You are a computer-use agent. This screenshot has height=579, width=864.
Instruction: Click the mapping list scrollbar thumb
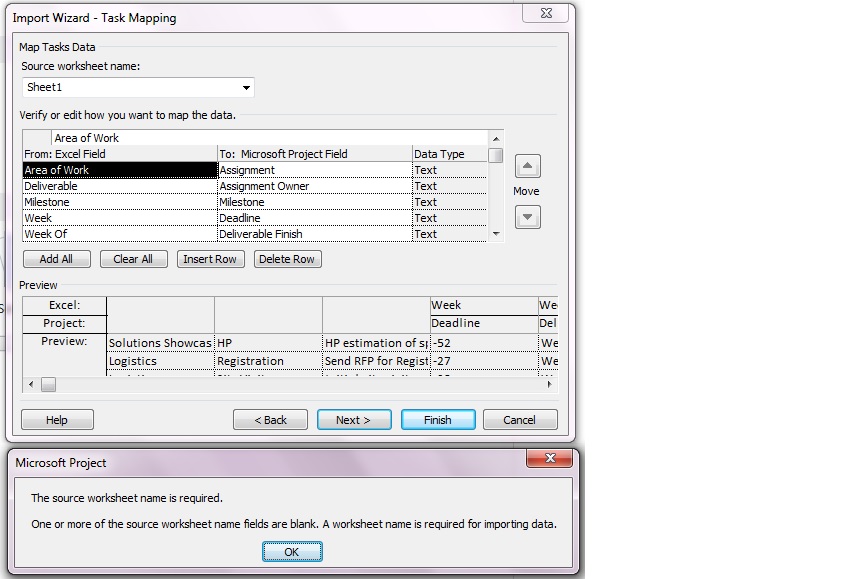pyautogui.click(x=496, y=155)
